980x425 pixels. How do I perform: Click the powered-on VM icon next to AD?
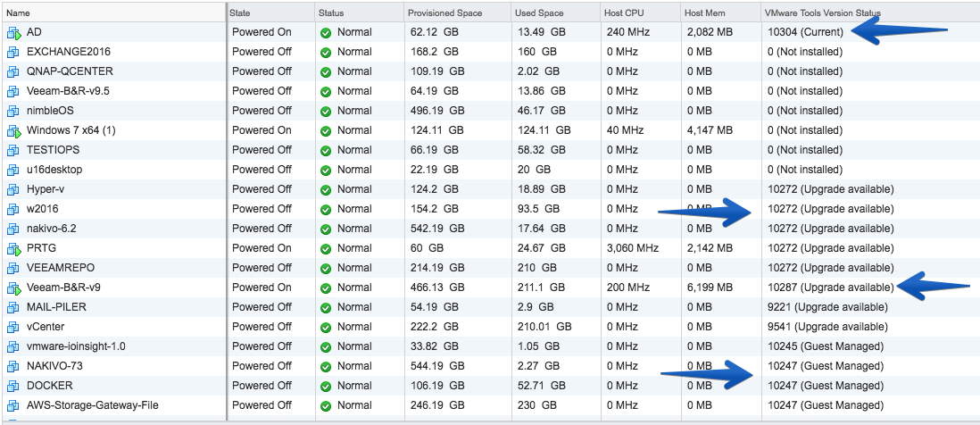coord(13,32)
